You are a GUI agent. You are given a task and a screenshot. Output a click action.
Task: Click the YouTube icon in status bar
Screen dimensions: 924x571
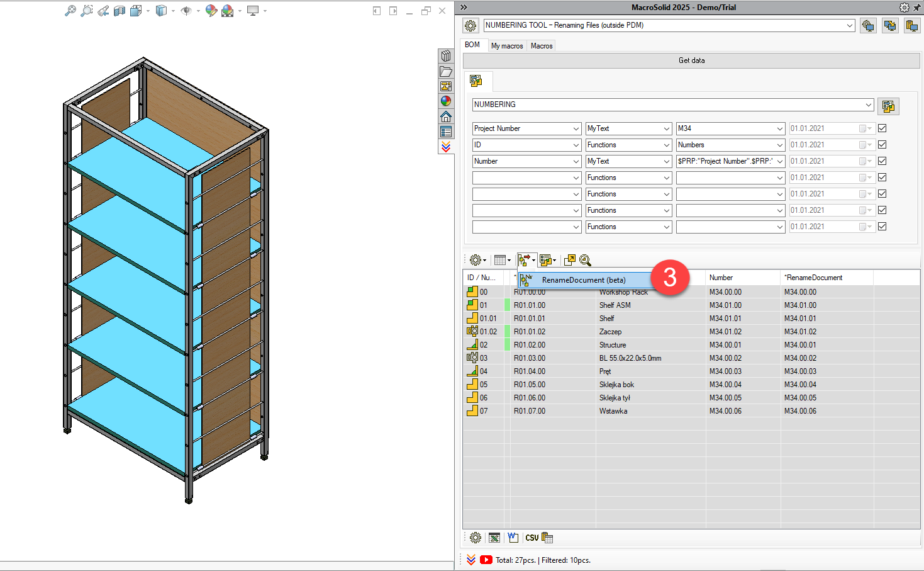click(x=486, y=560)
